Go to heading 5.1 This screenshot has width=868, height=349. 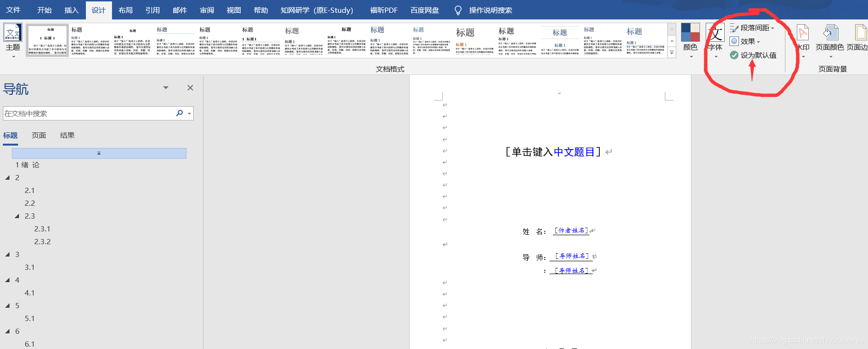[x=30, y=319]
